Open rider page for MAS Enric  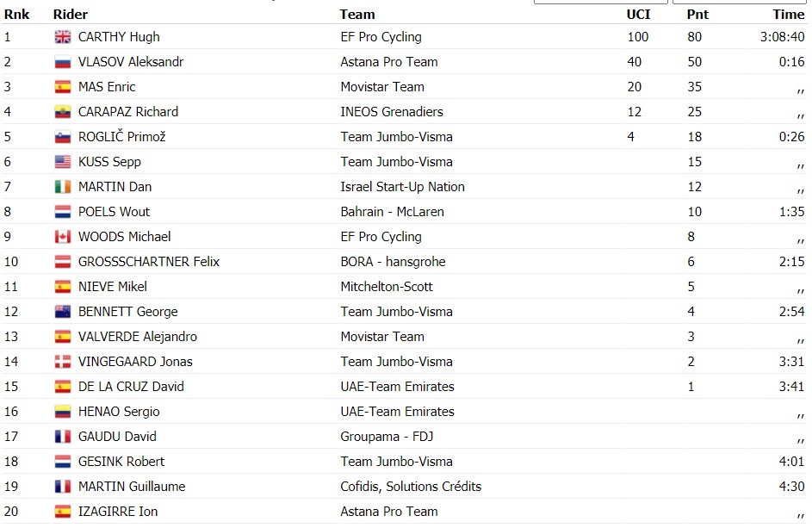pos(107,87)
